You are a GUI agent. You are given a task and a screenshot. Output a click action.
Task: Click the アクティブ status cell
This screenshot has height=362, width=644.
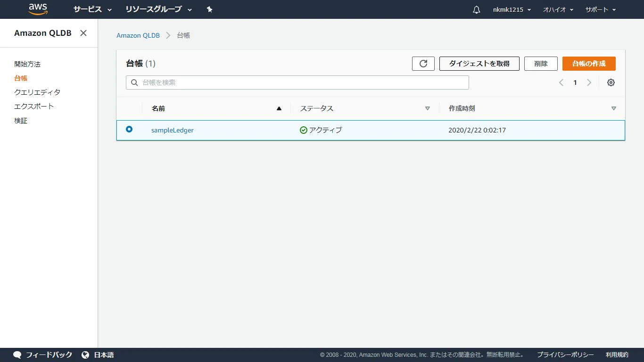click(321, 130)
